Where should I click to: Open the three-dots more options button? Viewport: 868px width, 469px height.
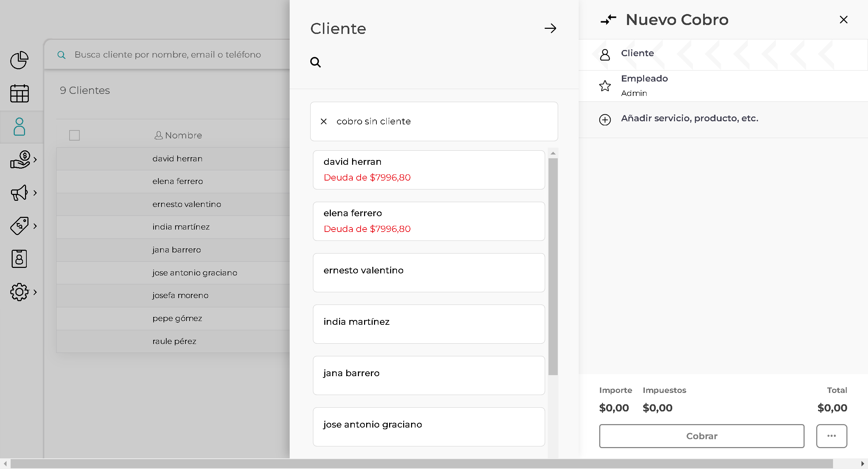point(832,436)
